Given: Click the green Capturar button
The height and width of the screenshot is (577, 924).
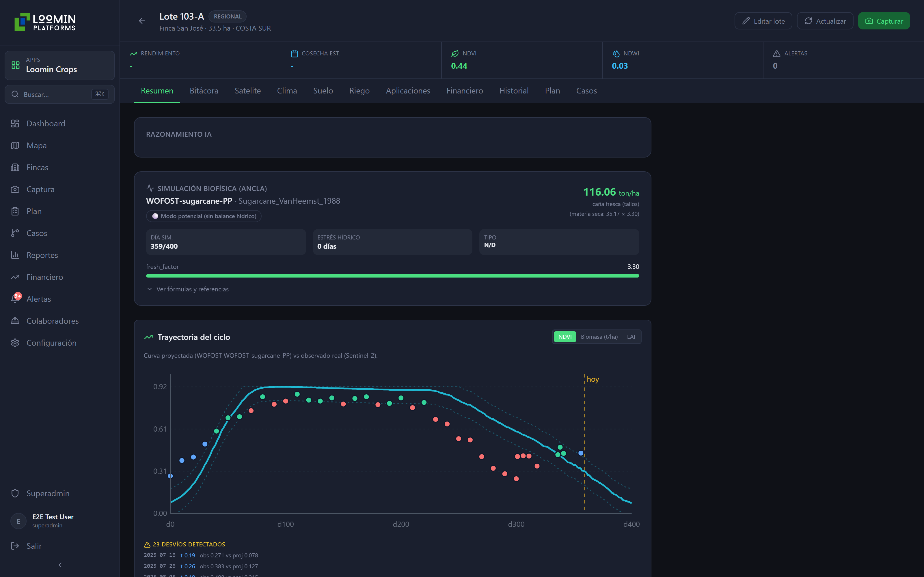Looking at the screenshot, I should click(884, 21).
